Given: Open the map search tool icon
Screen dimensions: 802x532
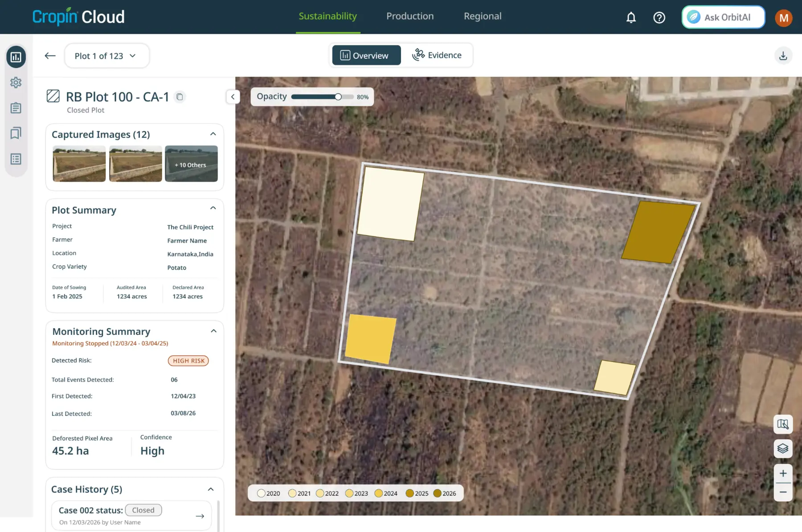Looking at the screenshot, I should [x=783, y=424].
